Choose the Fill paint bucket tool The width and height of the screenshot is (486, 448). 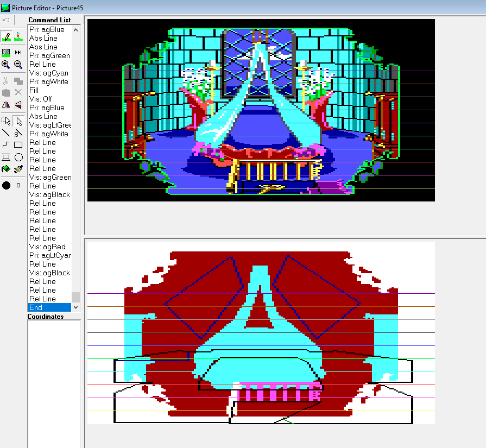(x=6, y=169)
